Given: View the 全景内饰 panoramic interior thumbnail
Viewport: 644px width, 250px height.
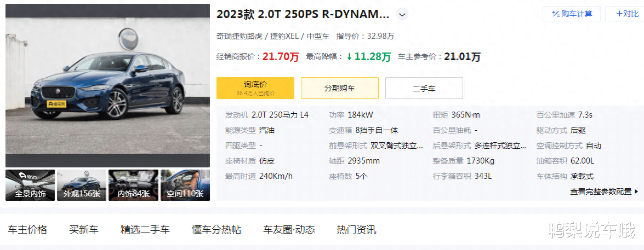Looking at the screenshot, I should pos(30,185).
